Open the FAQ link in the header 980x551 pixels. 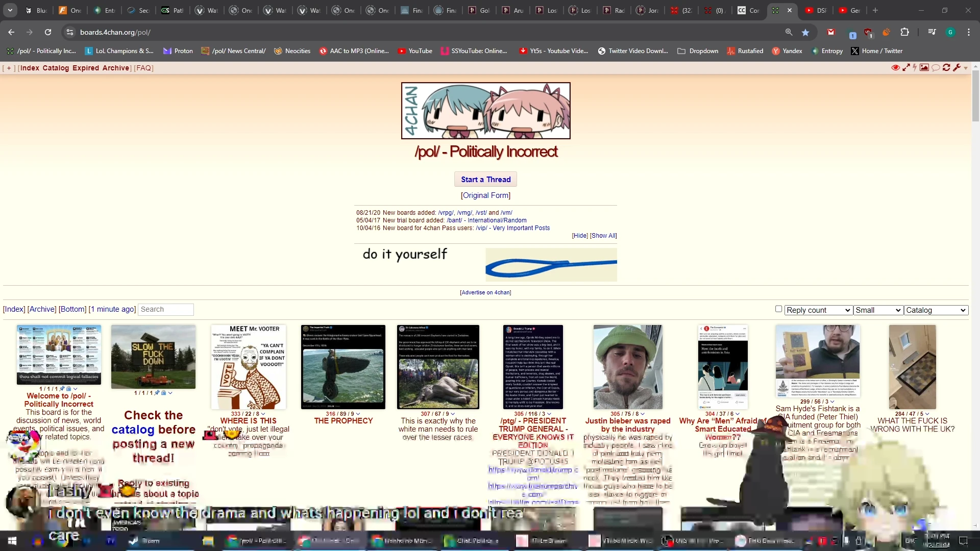point(143,68)
